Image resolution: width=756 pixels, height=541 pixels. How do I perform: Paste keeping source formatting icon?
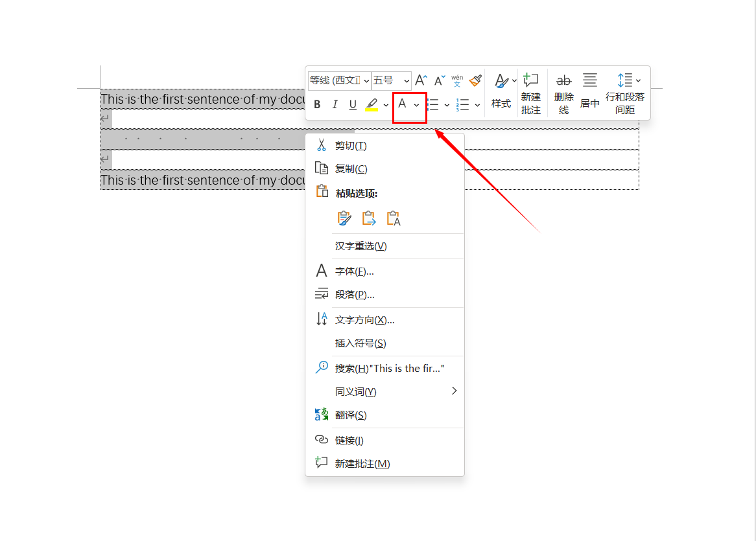(344, 218)
